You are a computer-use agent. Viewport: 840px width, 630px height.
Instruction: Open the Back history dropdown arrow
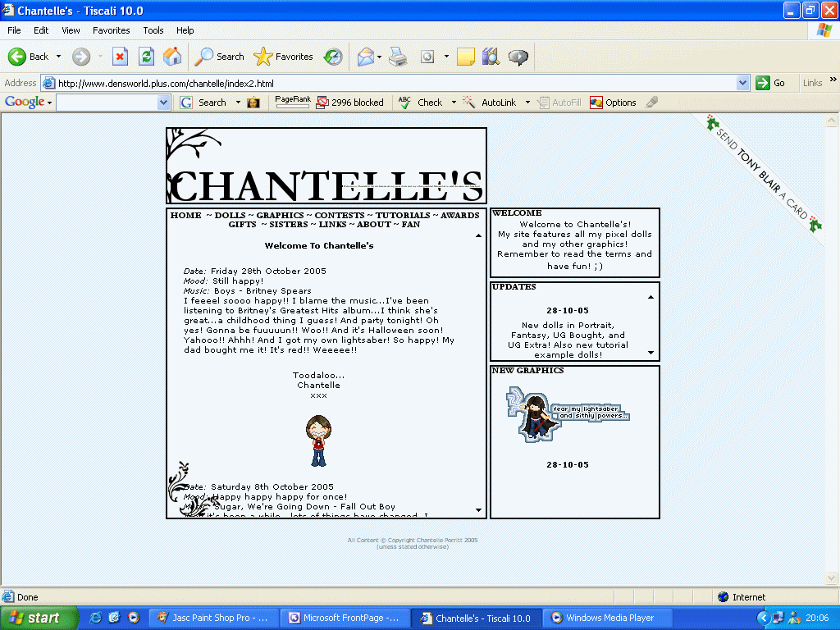click(58, 57)
